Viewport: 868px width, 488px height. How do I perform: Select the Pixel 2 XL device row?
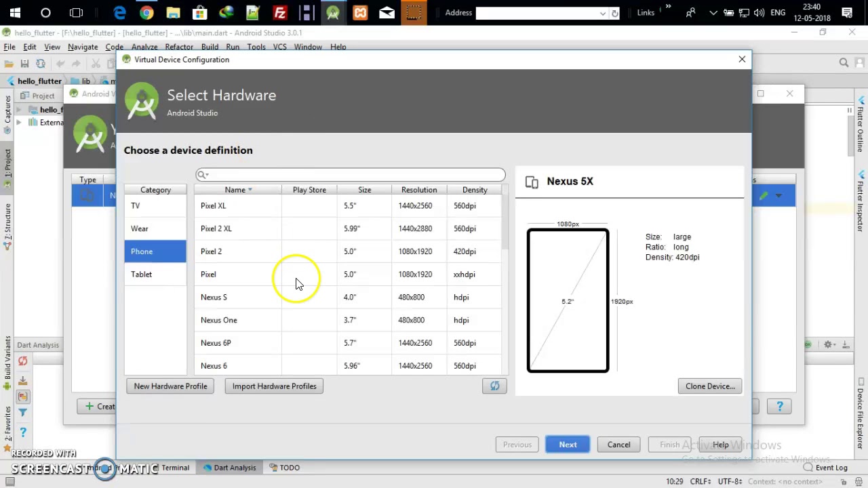(x=348, y=228)
